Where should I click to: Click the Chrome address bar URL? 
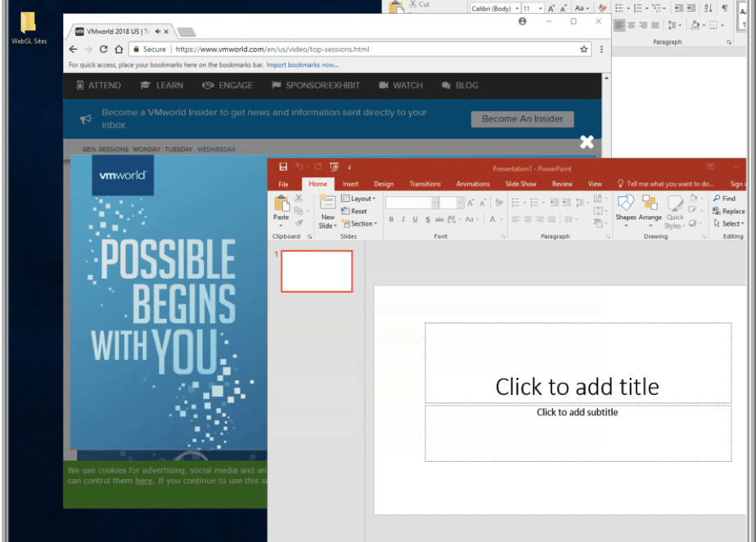tap(272, 49)
